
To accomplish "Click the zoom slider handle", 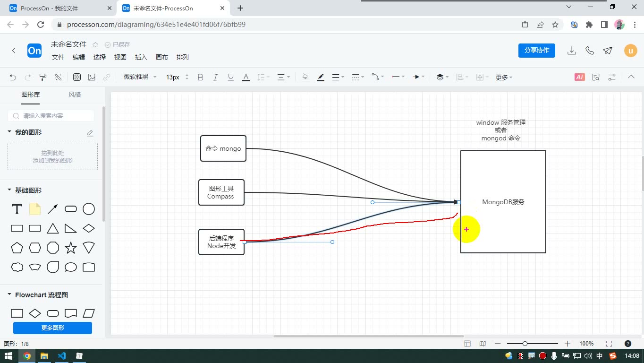I will (525, 344).
